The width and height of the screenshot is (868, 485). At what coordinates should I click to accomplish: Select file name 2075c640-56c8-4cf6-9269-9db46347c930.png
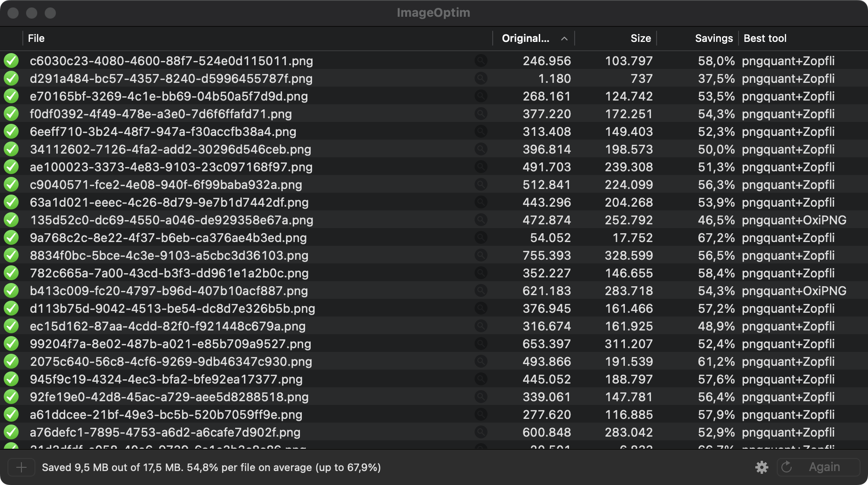click(x=171, y=362)
